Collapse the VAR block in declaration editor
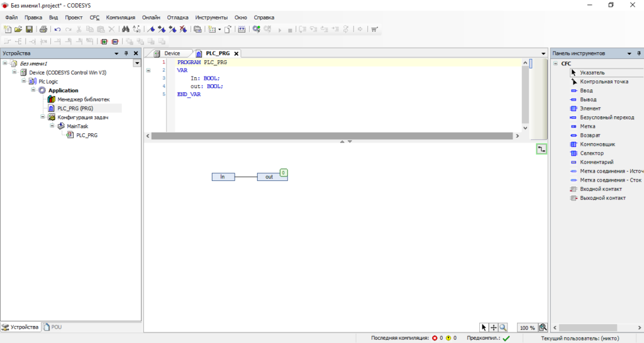 coord(148,70)
